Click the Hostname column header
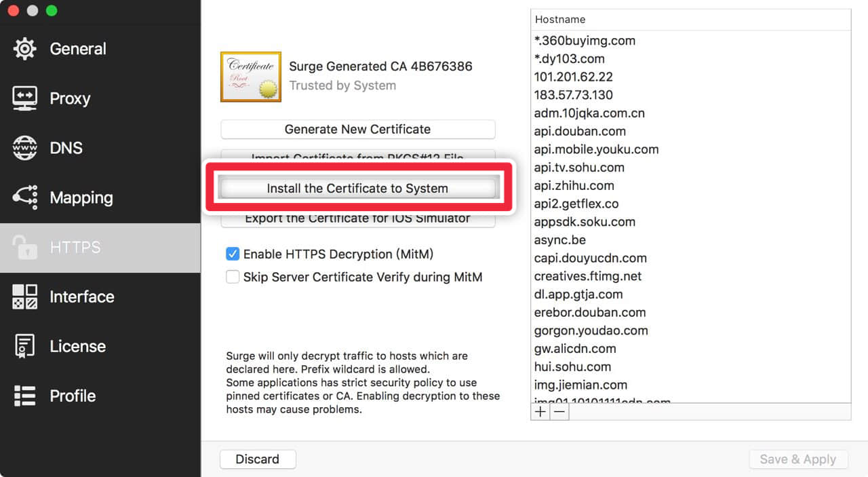 pos(690,20)
